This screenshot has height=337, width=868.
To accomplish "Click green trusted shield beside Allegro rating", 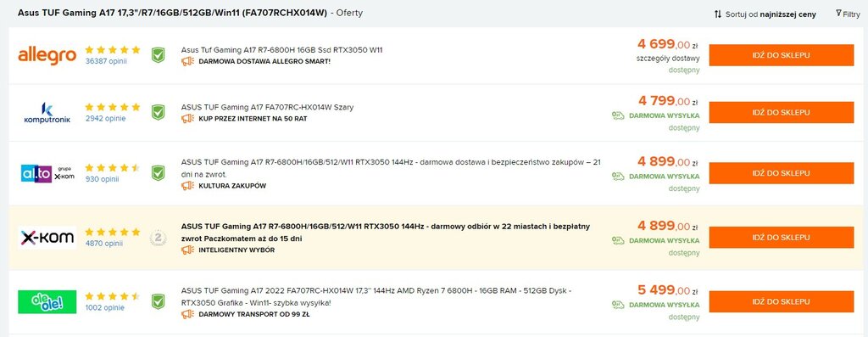I will coord(159,55).
